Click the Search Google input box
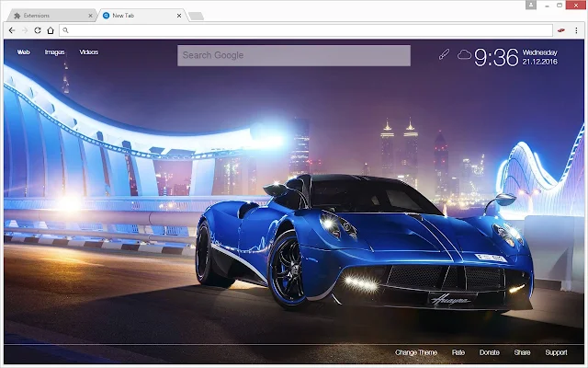This screenshot has width=588, height=368. 294,55
